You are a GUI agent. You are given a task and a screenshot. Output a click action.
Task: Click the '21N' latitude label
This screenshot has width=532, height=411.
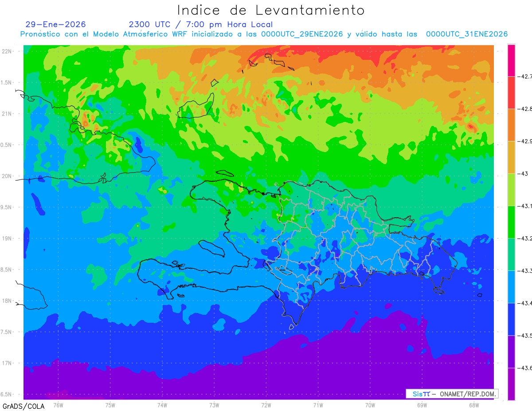click(x=7, y=114)
